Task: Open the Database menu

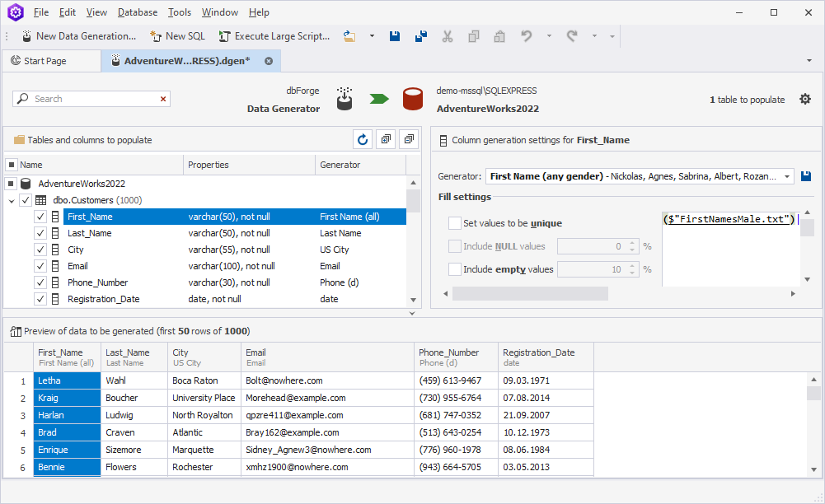Action: [x=138, y=12]
